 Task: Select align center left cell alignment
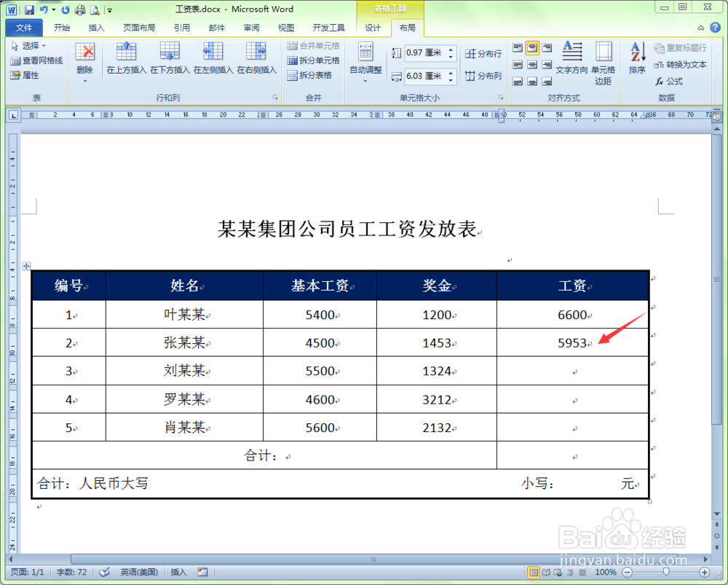[x=518, y=65]
